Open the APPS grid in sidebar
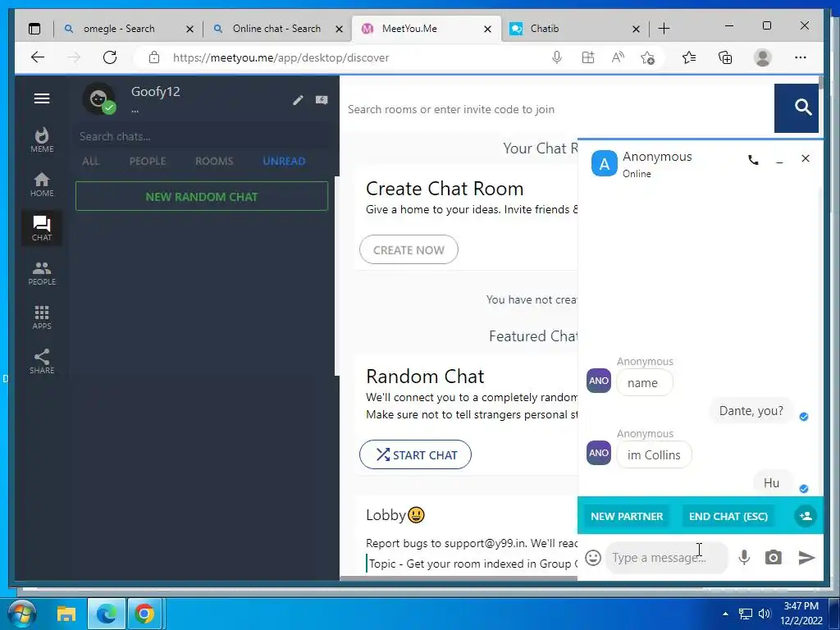The height and width of the screenshot is (630, 840). pos(42,317)
